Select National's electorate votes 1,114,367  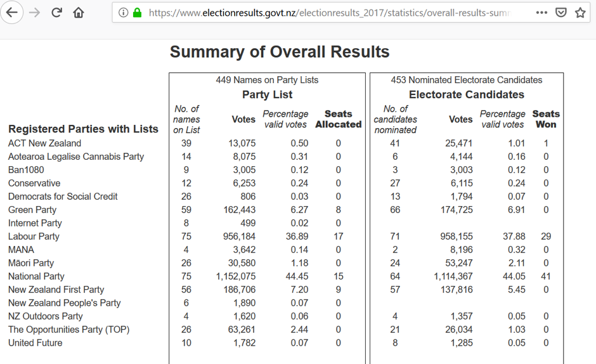click(453, 276)
